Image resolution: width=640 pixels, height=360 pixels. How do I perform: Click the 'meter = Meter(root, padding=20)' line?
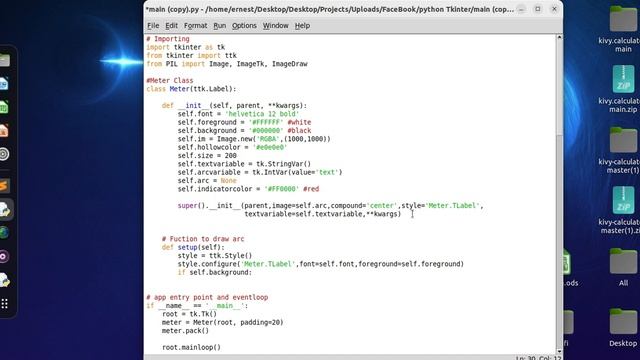(x=222, y=322)
